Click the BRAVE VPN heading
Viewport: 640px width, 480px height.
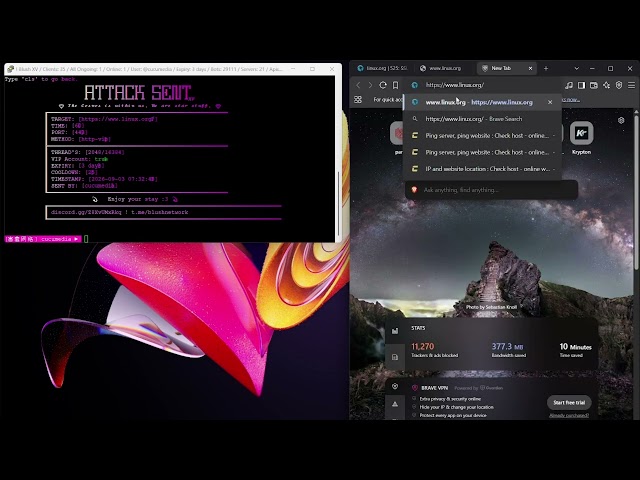434,388
